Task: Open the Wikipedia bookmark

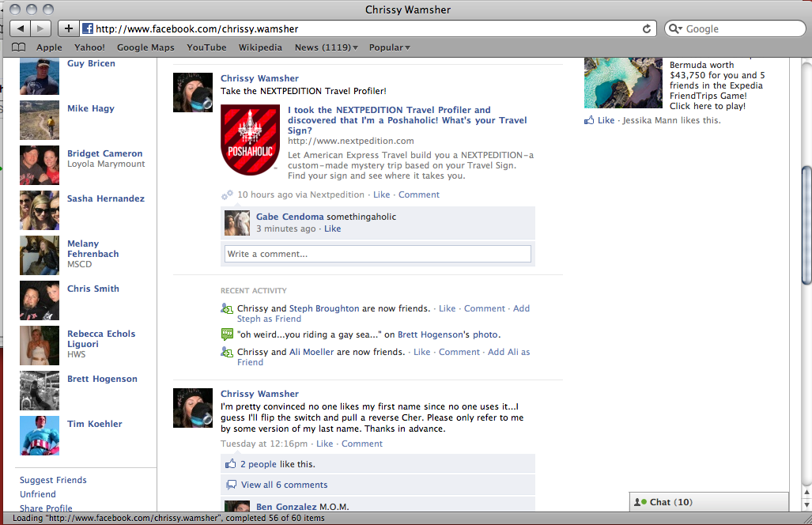Action: coord(260,47)
